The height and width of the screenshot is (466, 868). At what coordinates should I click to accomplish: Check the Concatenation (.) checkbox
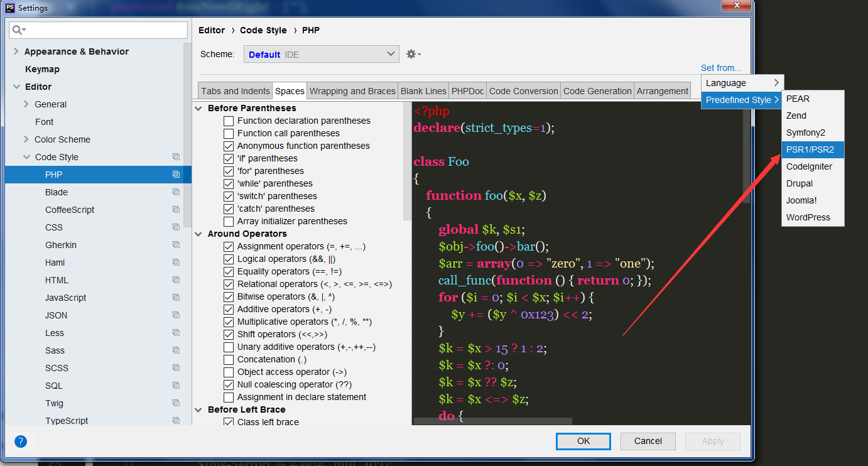pos(229,359)
